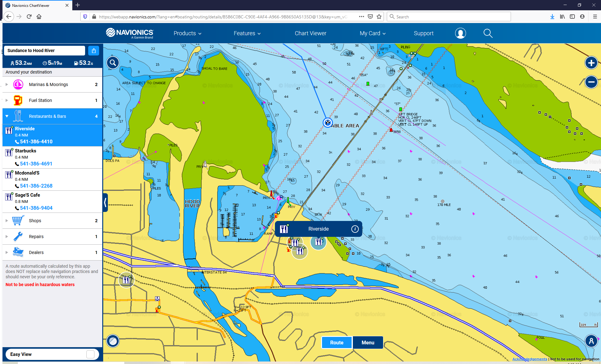The width and height of the screenshot is (601, 364).
Task: Open the Support page
Action: (x=424, y=33)
